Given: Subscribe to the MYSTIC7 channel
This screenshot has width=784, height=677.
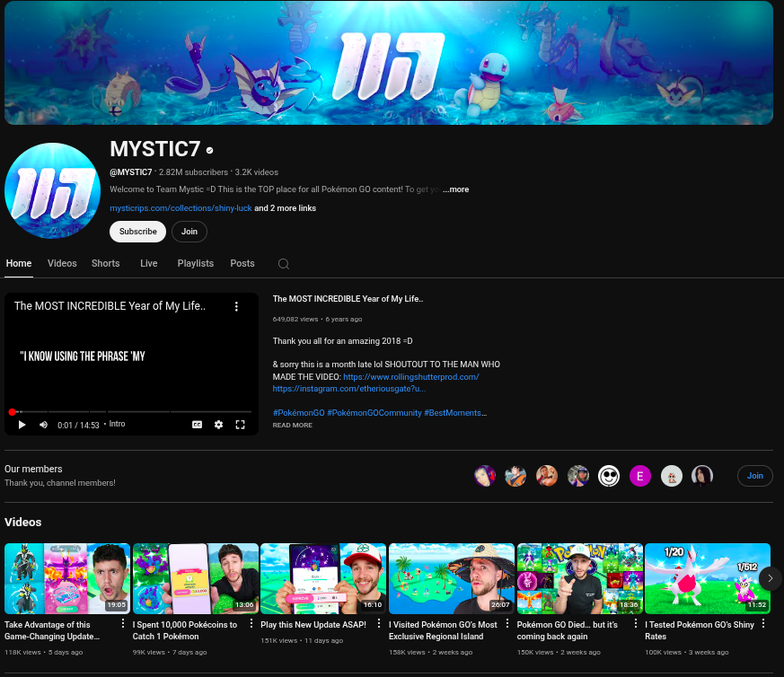Looking at the screenshot, I should point(138,232).
